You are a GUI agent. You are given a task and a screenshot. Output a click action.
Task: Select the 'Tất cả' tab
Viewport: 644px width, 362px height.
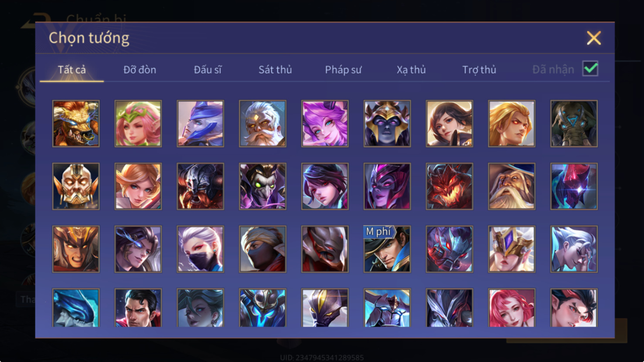[x=72, y=70]
